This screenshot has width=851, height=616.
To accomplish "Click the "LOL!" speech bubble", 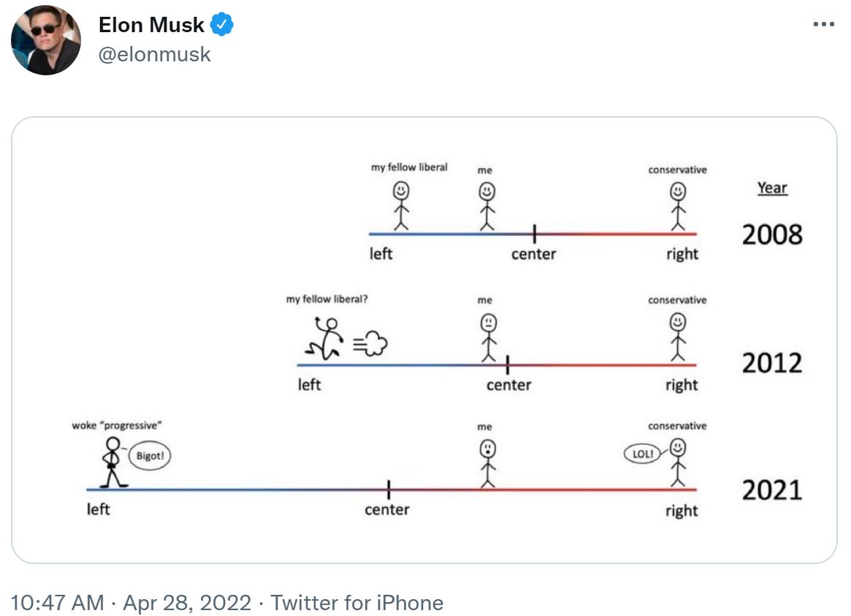I will click(642, 454).
